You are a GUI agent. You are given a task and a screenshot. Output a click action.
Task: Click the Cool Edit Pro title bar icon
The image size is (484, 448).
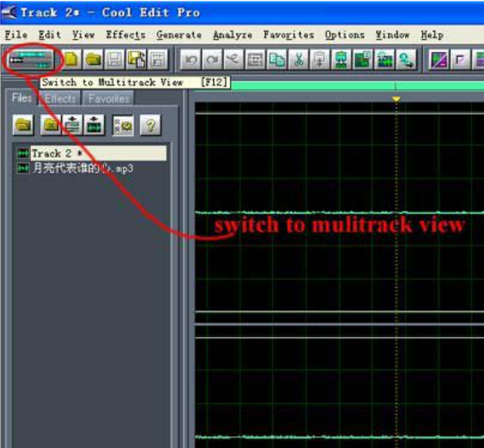pos(9,13)
